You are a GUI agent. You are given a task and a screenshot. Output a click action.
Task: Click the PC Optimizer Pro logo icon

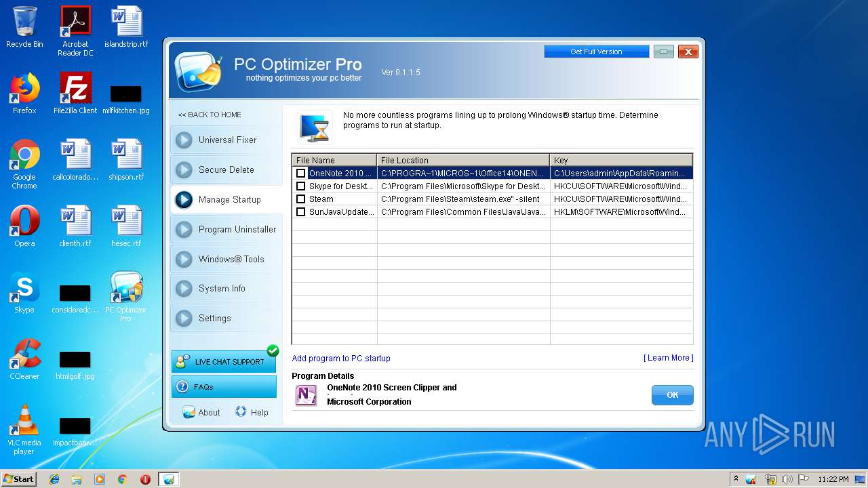coord(198,70)
